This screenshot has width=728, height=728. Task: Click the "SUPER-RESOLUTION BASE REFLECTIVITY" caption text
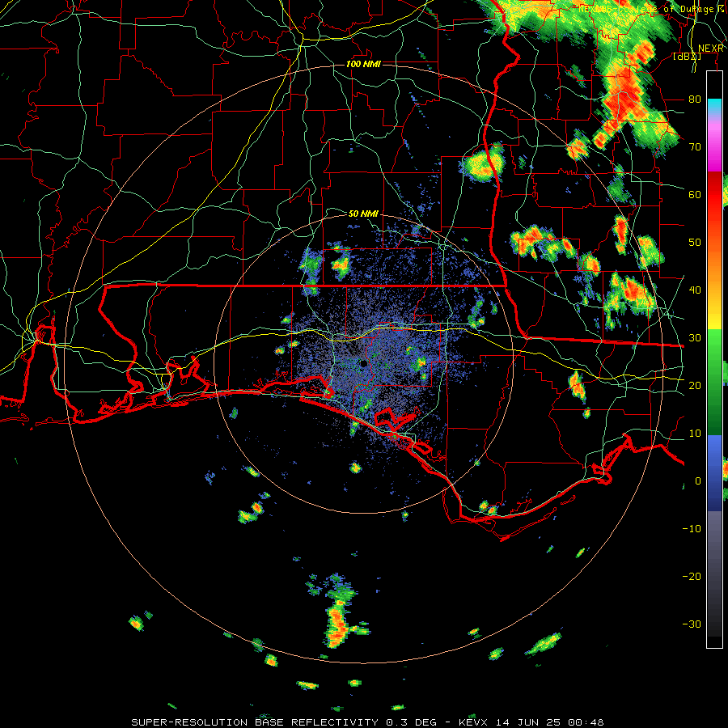[x=255, y=722]
